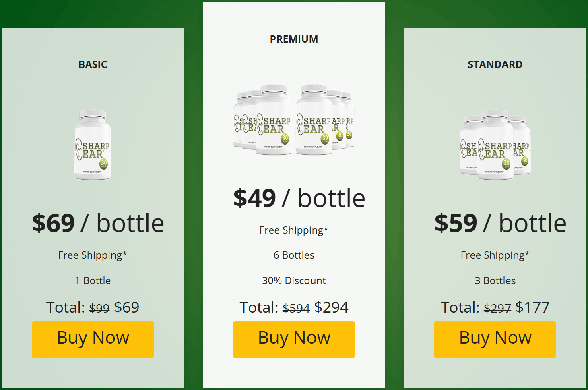Click the $49 / bottle price
The image size is (588, 390).
[299, 198]
